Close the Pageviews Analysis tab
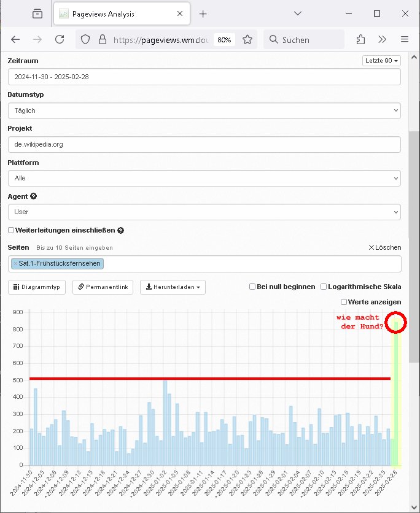 180,13
